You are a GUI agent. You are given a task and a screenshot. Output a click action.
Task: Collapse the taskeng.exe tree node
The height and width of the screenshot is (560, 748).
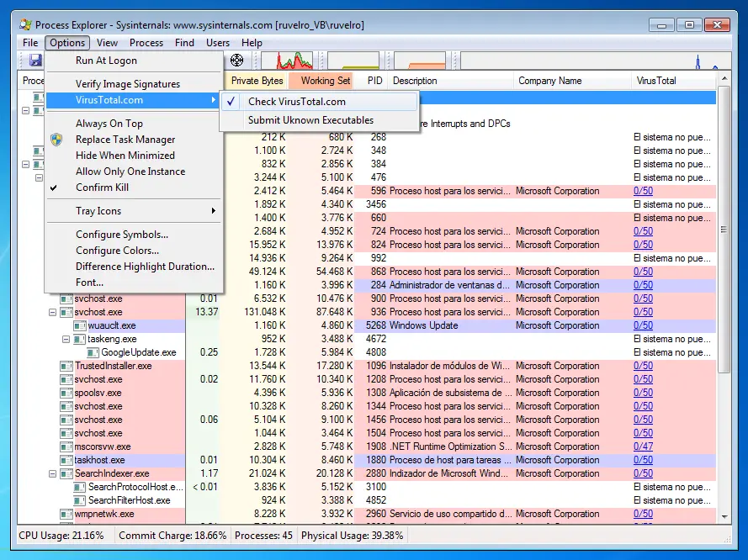pyautogui.click(x=66, y=340)
